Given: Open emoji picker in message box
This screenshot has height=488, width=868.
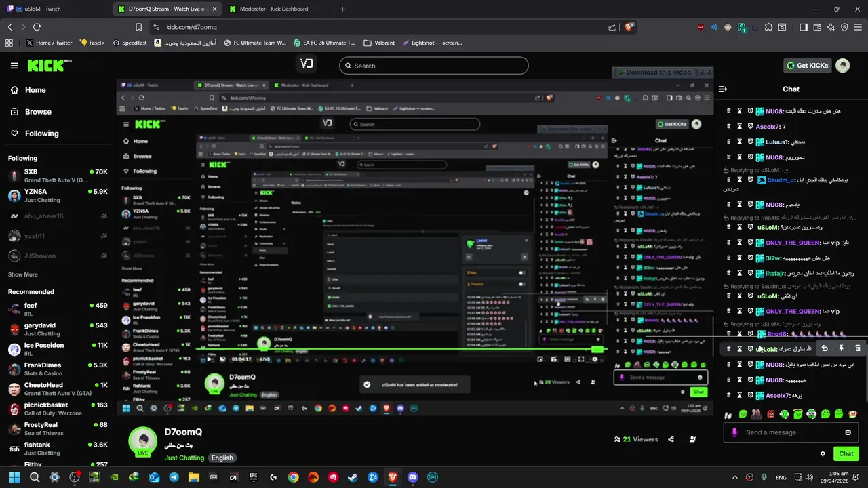Looking at the screenshot, I should [848, 432].
